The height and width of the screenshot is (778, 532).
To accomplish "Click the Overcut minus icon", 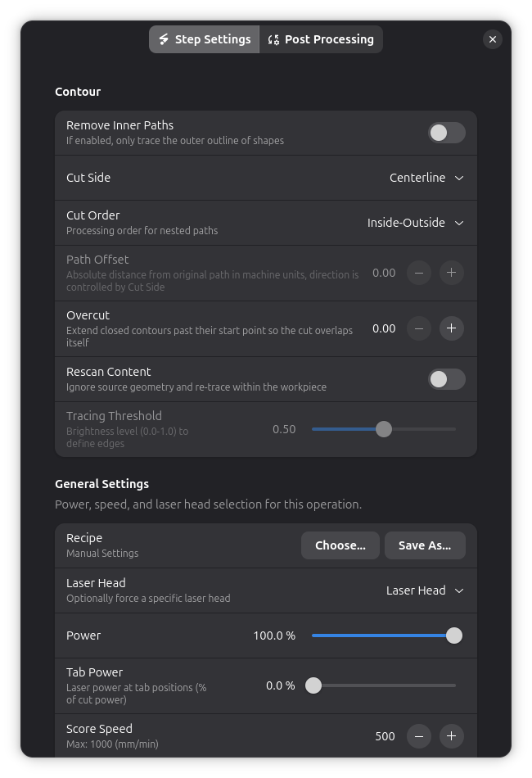I will click(x=419, y=328).
